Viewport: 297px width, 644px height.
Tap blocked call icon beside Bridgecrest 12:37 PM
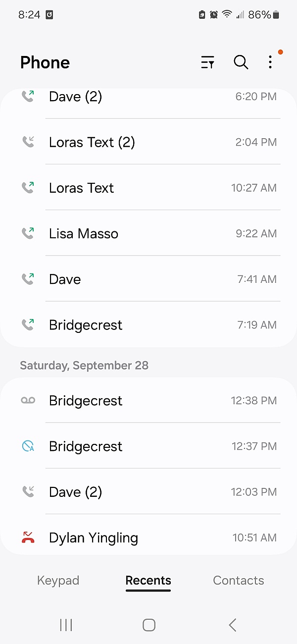tap(28, 446)
